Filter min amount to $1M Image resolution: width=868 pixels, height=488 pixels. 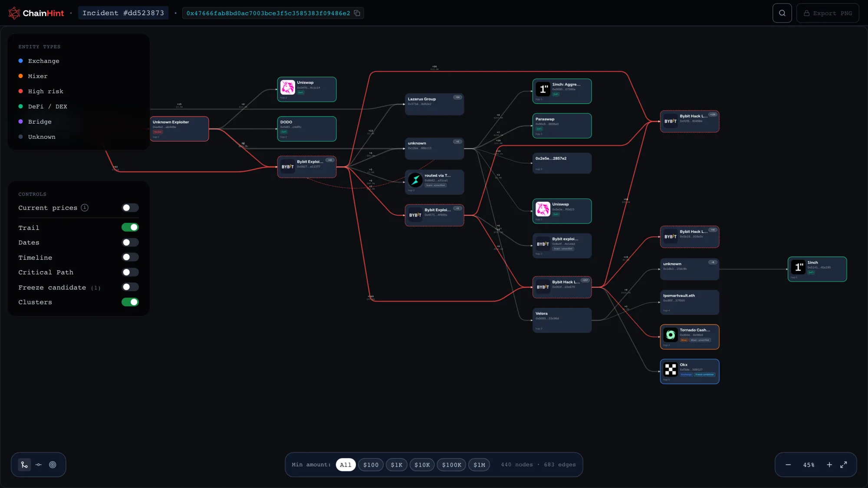(x=479, y=465)
